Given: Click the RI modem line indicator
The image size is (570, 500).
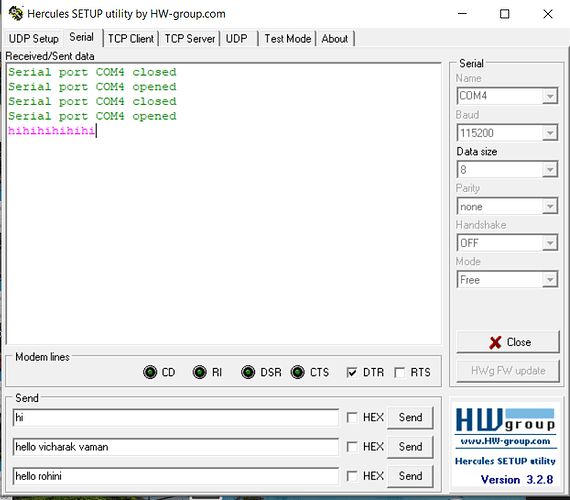Looking at the screenshot, I should (200, 372).
